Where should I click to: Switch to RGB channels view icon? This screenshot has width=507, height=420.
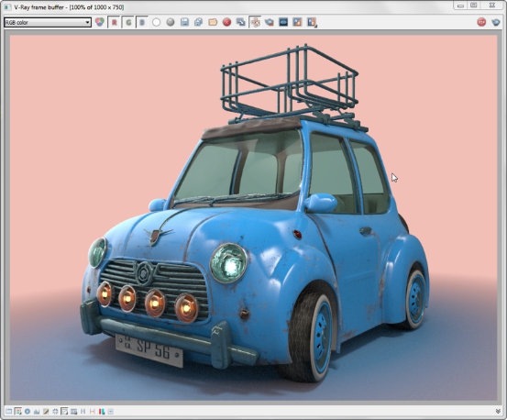tap(100, 22)
